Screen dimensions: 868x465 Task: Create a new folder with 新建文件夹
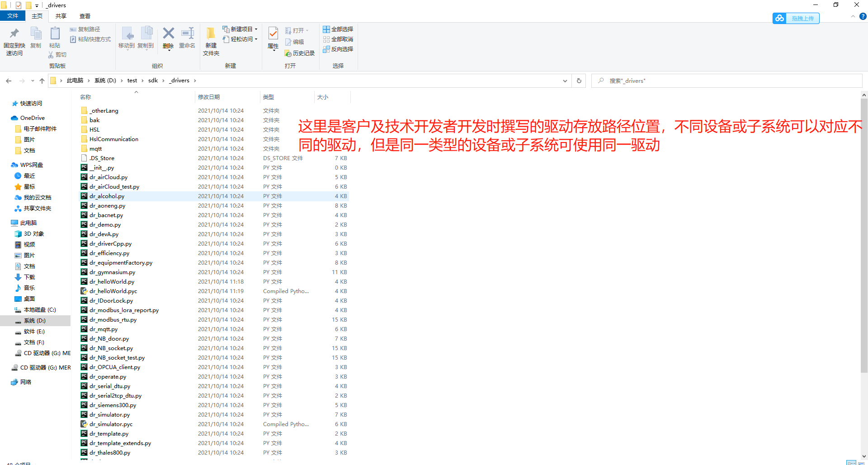coord(210,40)
